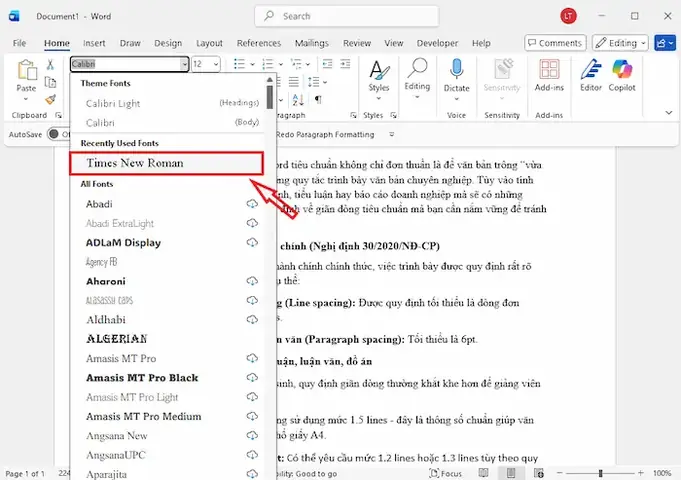The height and width of the screenshot is (480, 681).
Task: Switch to the Layout tab
Action: point(209,43)
